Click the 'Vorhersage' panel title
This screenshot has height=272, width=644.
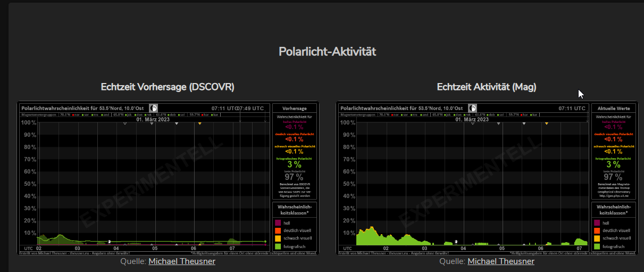(x=295, y=109)
